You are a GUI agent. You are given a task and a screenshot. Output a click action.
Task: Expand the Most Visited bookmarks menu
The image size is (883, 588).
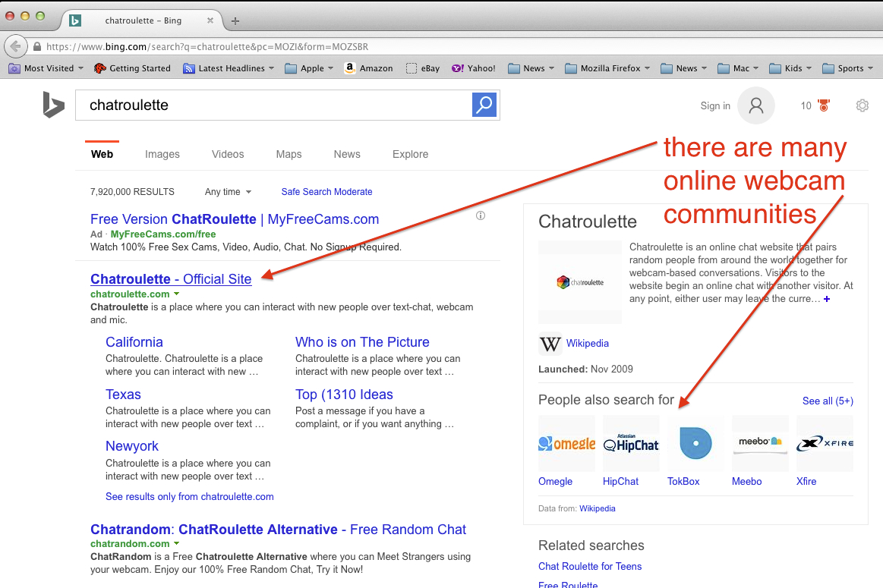coord(46,68)
